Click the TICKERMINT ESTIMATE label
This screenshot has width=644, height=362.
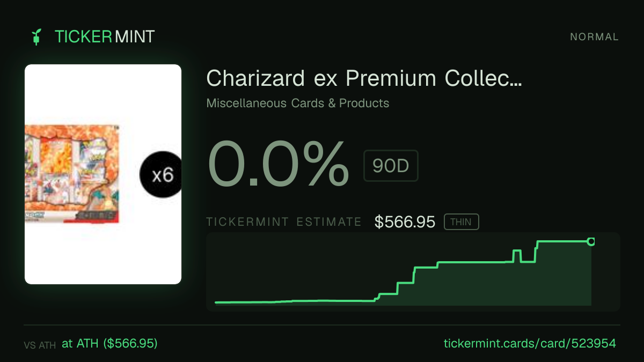pos(284,222)
